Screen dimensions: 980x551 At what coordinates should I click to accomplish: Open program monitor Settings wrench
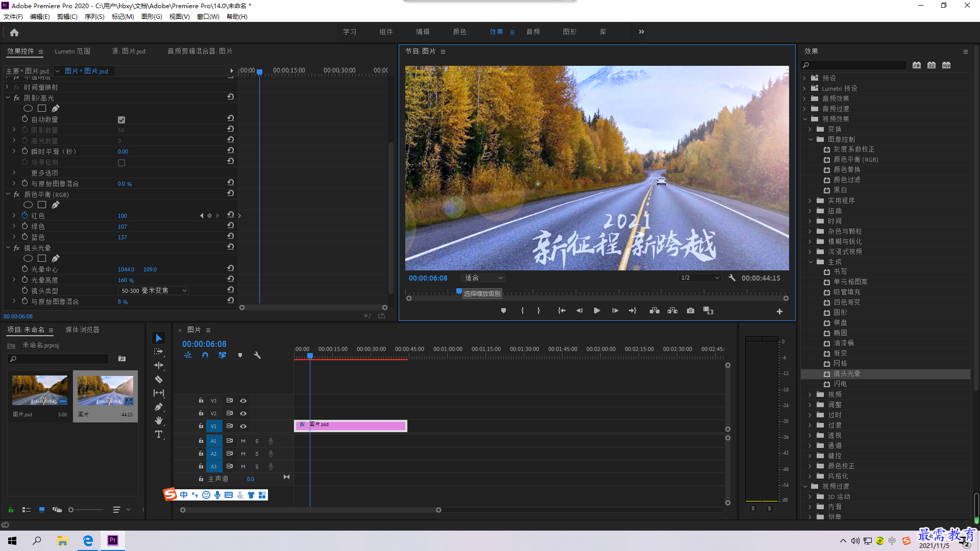(732, 278)
